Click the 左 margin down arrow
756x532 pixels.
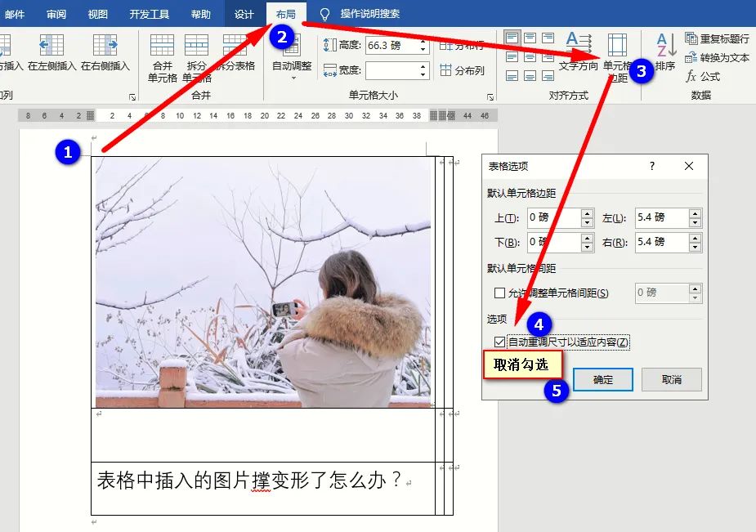tap(694, 222)
